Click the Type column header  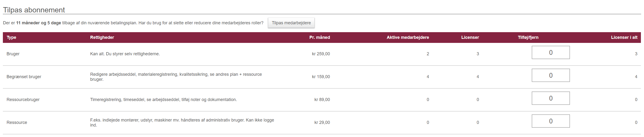click(x=11, y=37)
